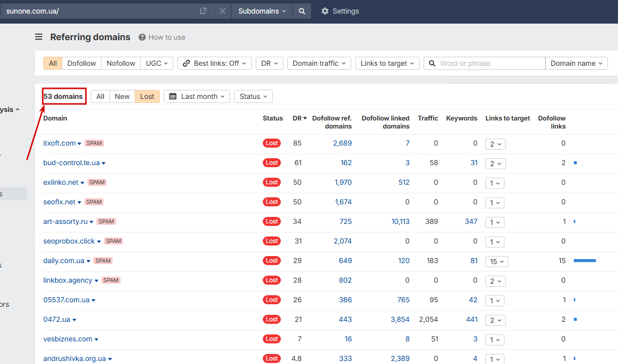
Task: Show All domains tab
Action: tap(100, 96)
